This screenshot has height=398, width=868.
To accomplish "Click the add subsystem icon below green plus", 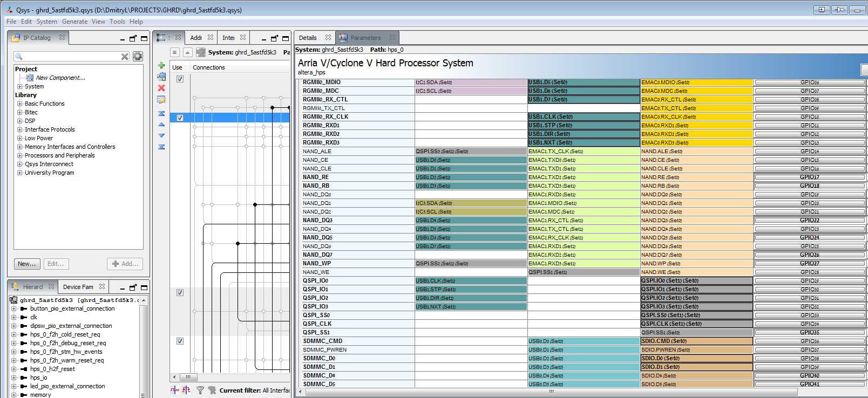I will 161,77.
